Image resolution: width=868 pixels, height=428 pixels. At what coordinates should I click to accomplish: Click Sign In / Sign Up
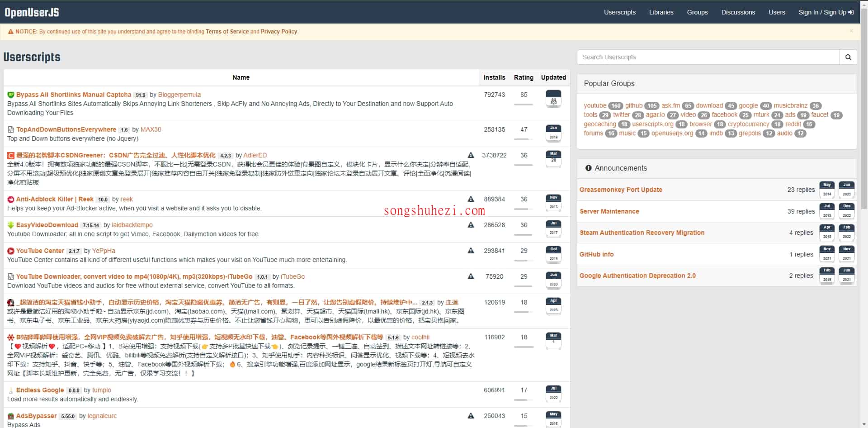(826, 12)
